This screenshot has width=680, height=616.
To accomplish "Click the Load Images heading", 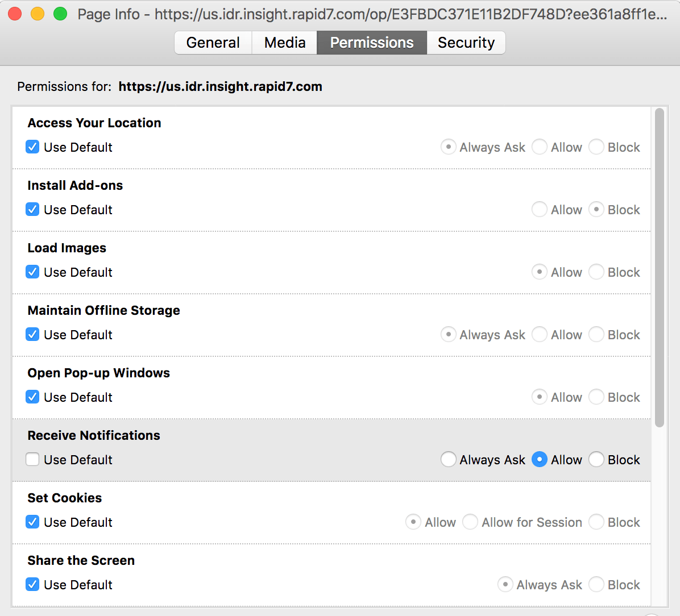I will pos(67,248).
